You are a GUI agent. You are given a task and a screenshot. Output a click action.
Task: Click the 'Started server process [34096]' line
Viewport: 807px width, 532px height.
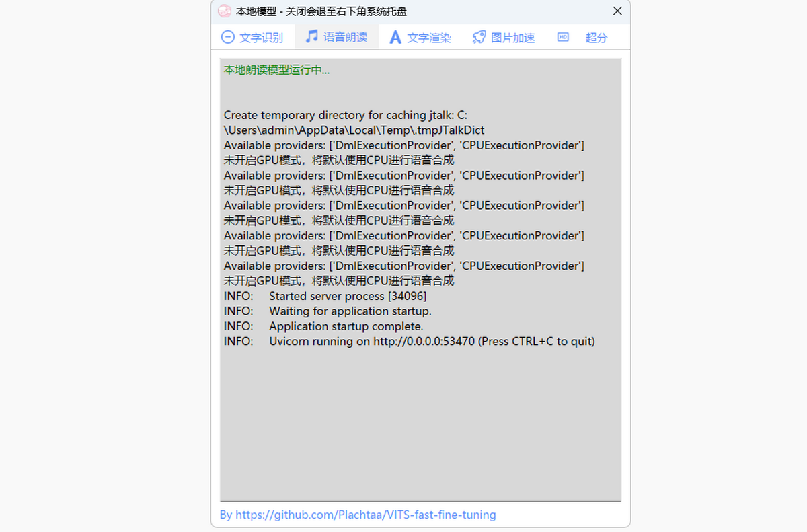[325, 296]
